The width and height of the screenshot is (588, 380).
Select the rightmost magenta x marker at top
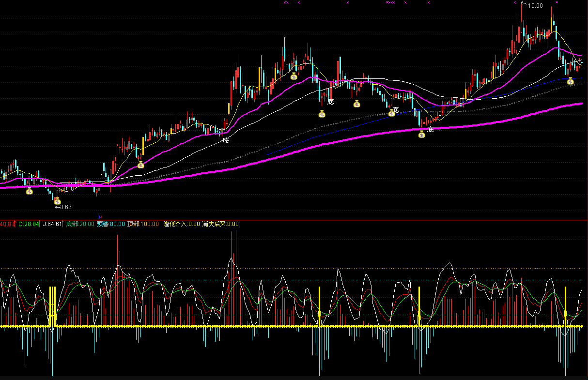tap(557, 3)
